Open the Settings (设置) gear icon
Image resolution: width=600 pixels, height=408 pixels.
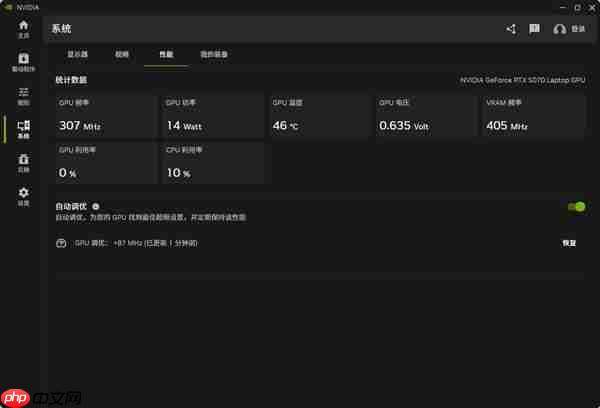coord(23,195)
